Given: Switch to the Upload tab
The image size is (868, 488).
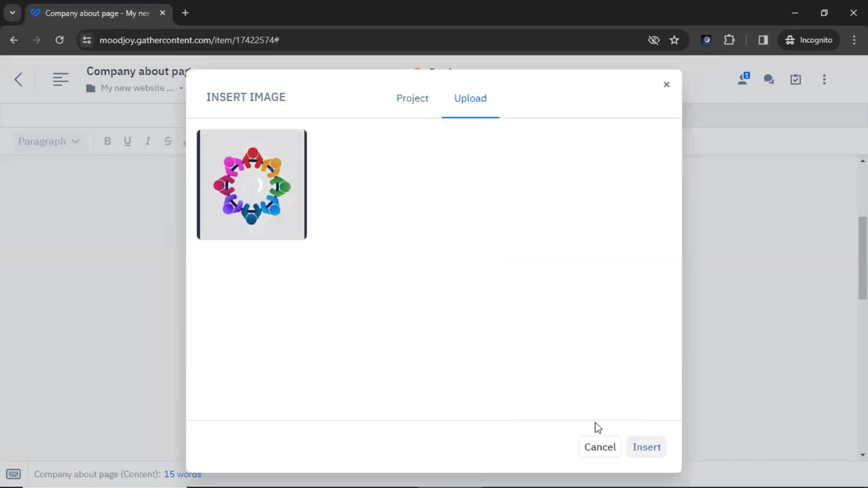Looking at the screenshot, I should pos(470,99).
